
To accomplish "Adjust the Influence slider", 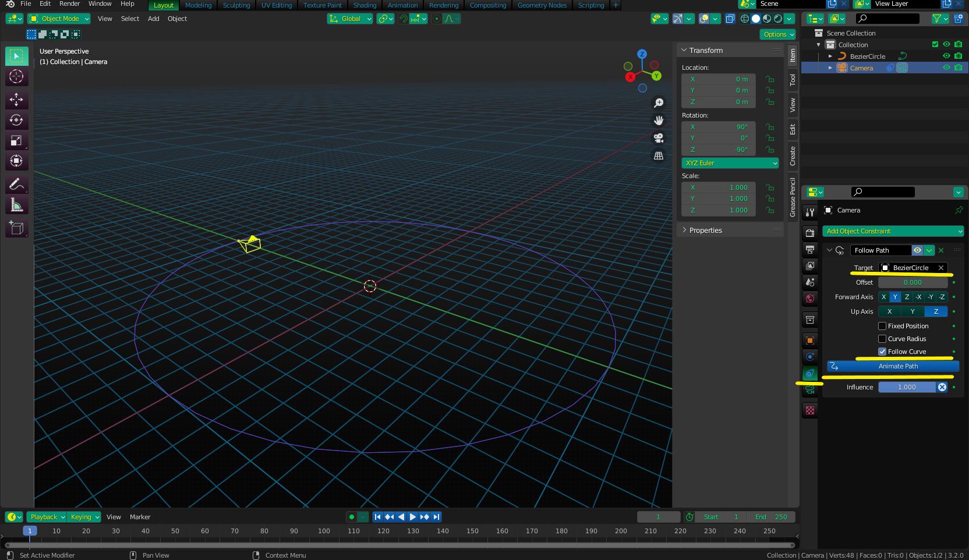I will (907, 387).
